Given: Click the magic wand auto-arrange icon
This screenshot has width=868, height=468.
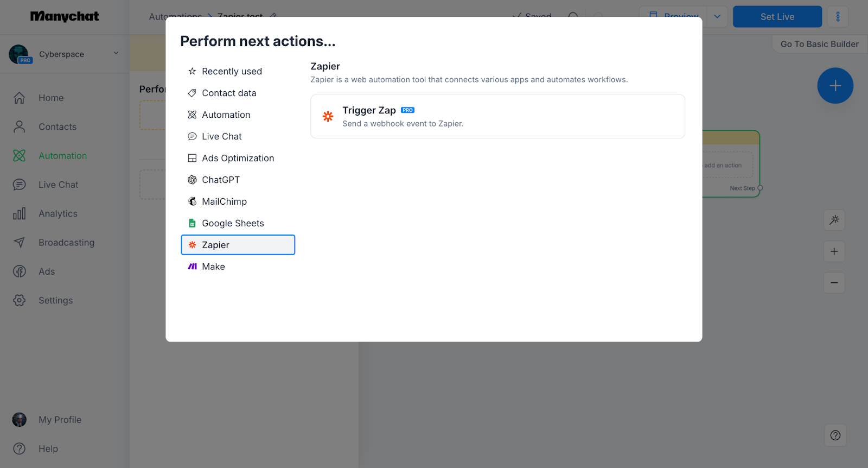Looking at the screenshot, I should coord(834,220).
